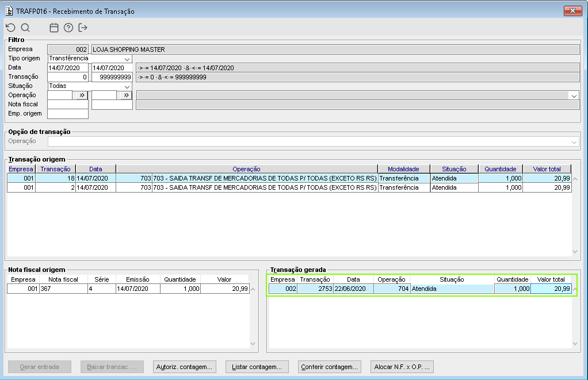Click Transação column header in Transação origem
Viewport: 588px width, 380px height.
(x=55, y=169)
